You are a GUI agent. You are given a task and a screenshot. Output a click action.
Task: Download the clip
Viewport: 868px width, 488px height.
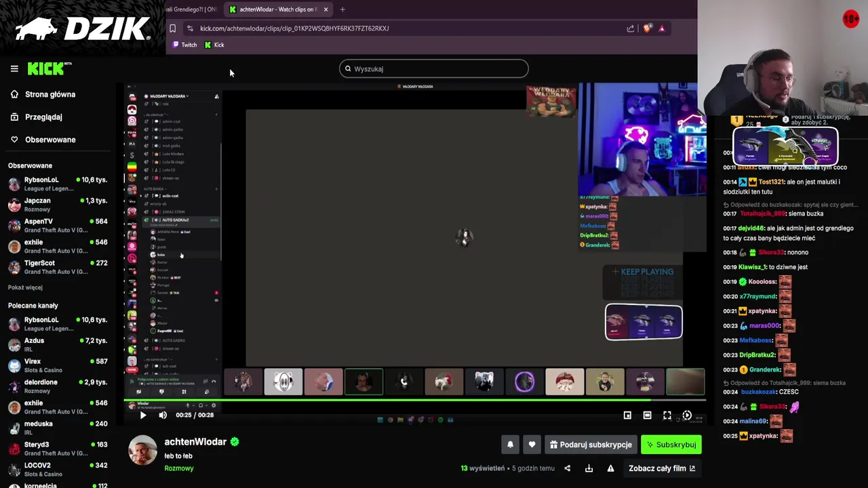(589, 468)
